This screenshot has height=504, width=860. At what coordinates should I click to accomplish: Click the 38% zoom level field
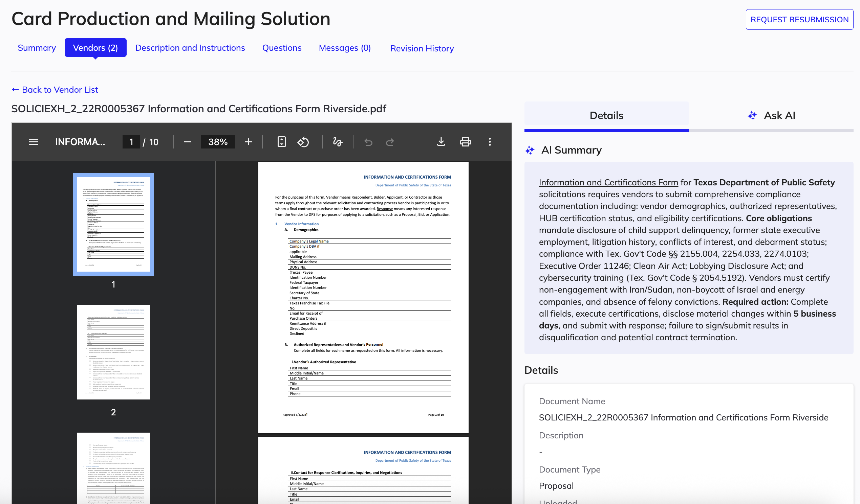(x=218, y=142)
